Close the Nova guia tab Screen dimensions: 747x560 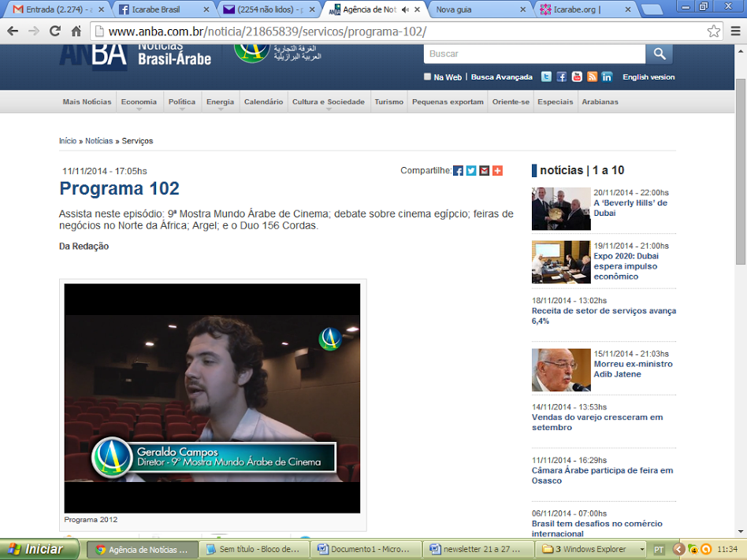[522, 9]
